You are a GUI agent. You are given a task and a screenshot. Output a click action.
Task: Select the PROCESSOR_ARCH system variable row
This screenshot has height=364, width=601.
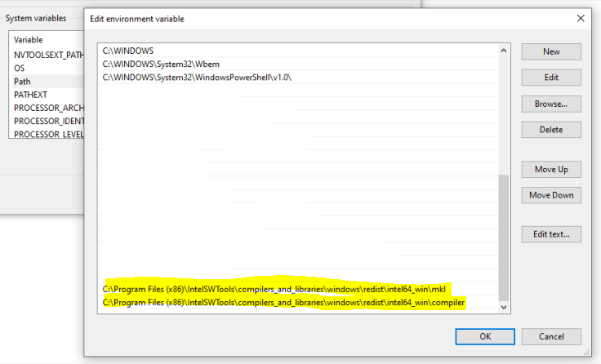(x=47, y=108)
